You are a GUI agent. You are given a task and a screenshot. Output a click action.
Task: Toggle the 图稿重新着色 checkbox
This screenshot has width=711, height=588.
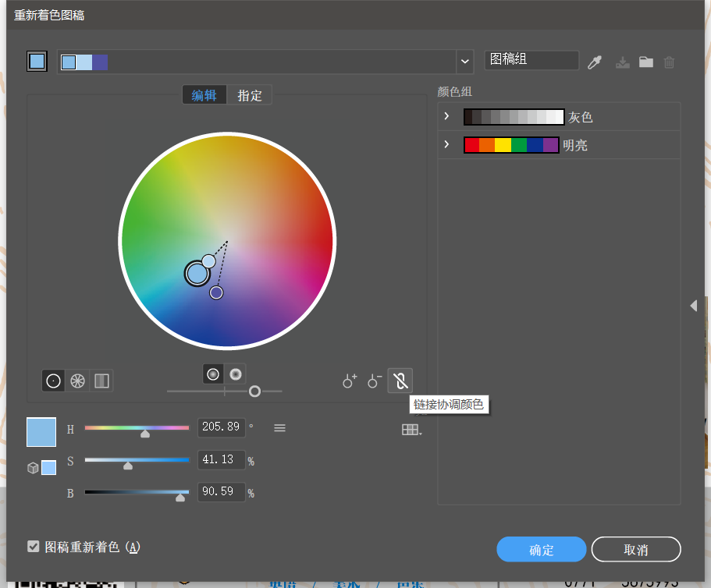(33, 547)
